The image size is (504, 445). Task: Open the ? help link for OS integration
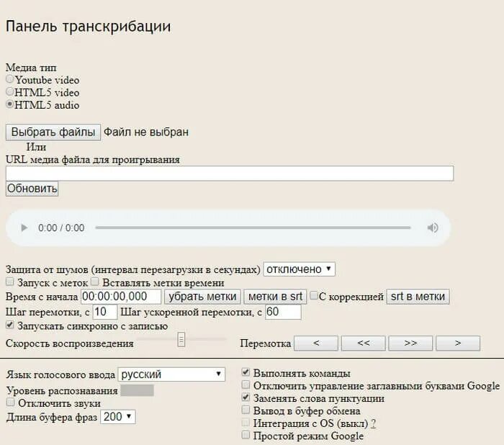pos(373,424)
